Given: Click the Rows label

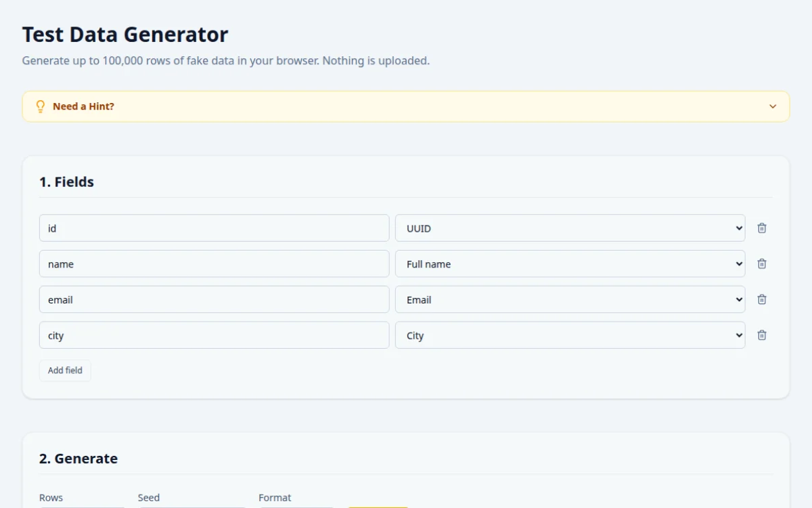Looking at the screenshot, I should [x=51, y=498].
